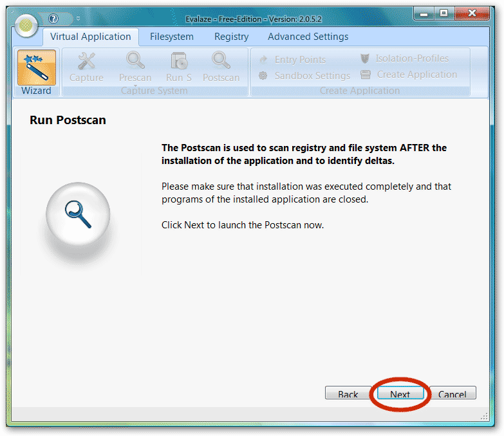Click Create Application in the ribbon
This screenshot has width=504, height=436.
tap(409, 75)
